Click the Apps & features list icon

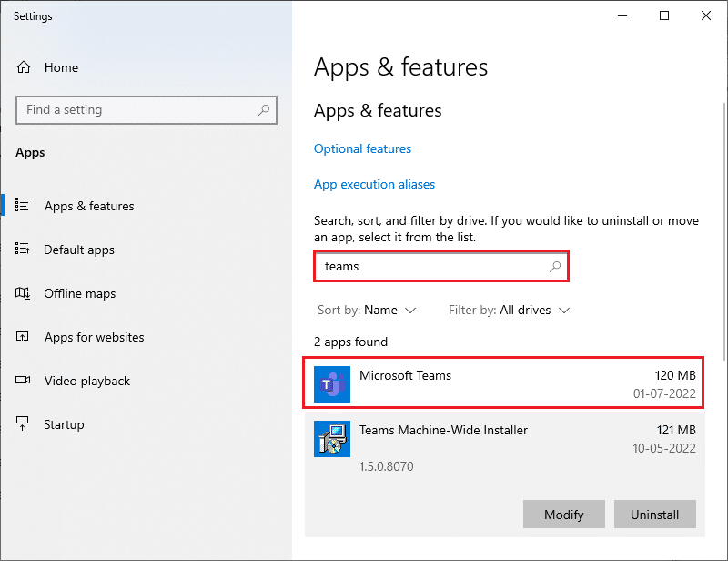pos(22,205)
